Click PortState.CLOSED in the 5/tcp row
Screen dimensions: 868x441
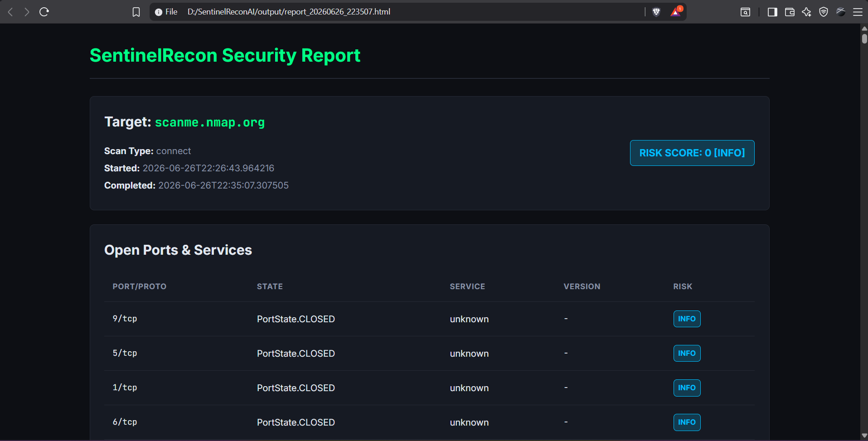(296, 354)
